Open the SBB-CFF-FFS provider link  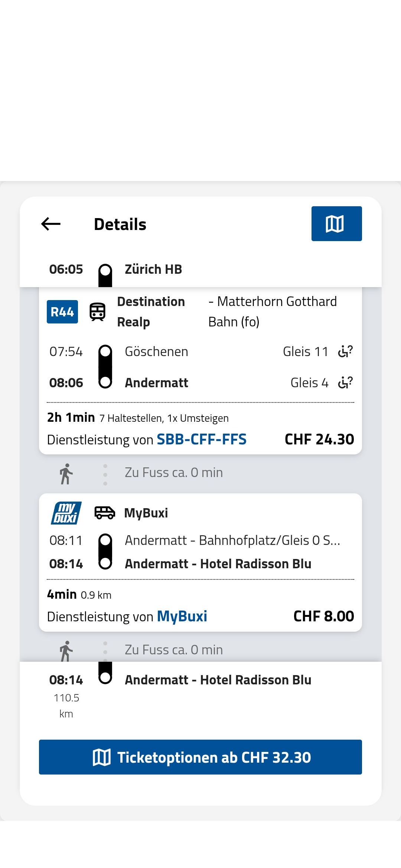(x=202, y=439)
